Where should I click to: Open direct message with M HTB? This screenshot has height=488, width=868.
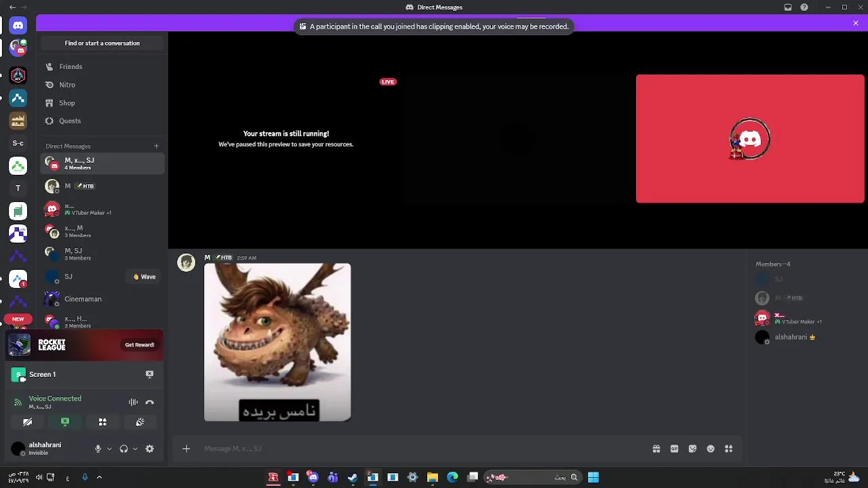coord(102,186)
